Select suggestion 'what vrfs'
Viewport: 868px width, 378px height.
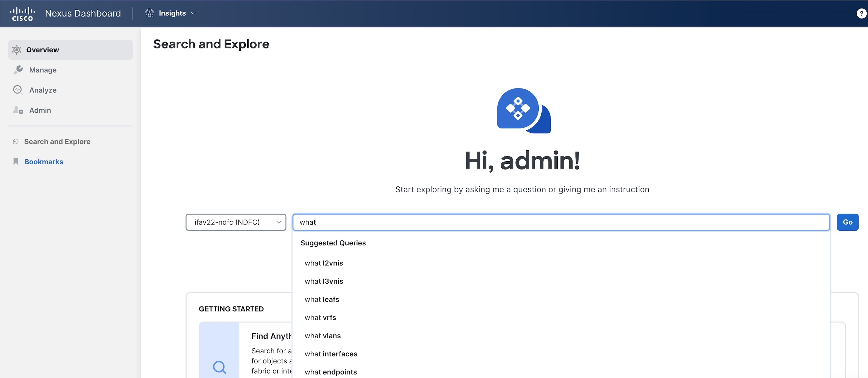(x=320, y=318)
